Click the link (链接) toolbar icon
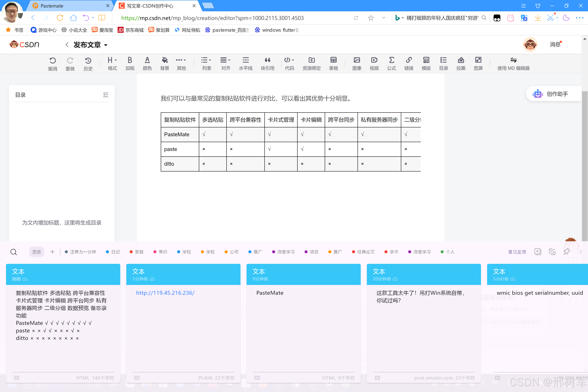588x392 pixels. (409, 64)
